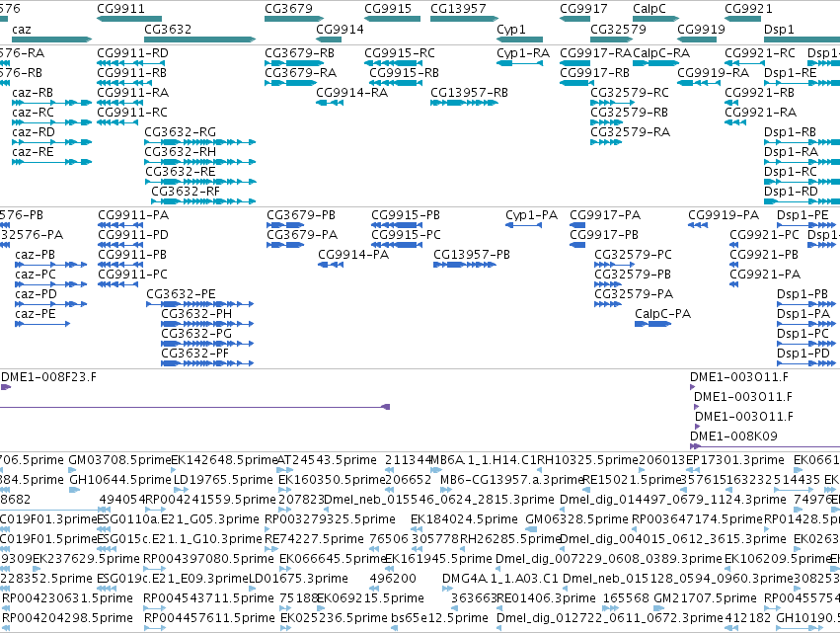The width and height of the screenshot is (840, 633).
Task: Click the CG3679 gene label
Action: pos(288,9)
